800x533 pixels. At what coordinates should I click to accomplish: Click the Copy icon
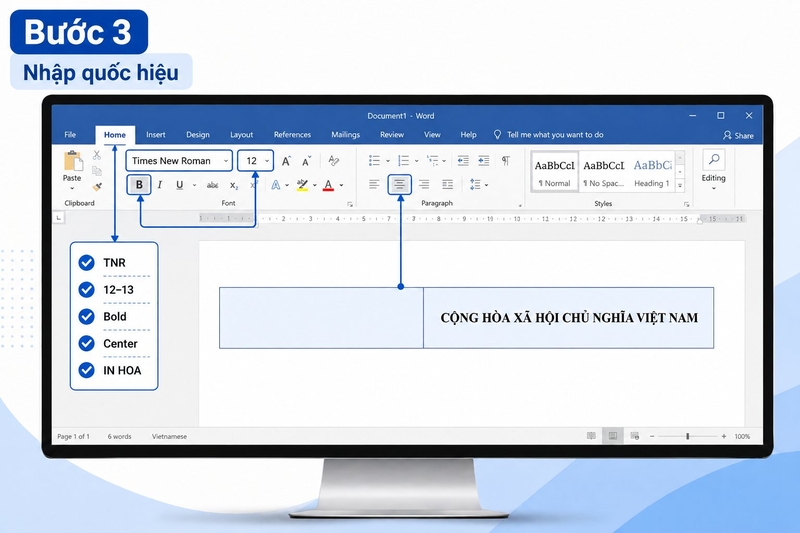96,171
